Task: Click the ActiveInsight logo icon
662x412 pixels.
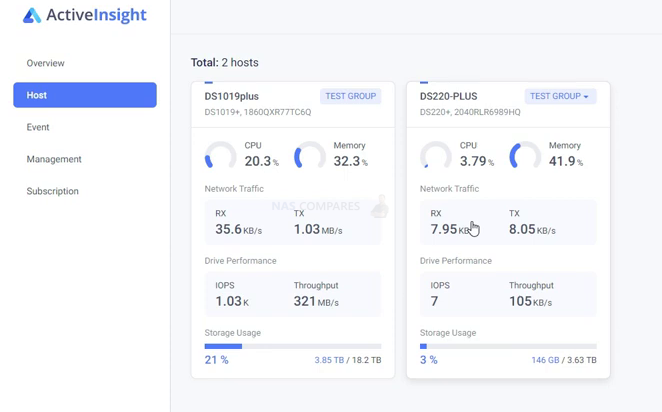Action: tap(32, 16)
